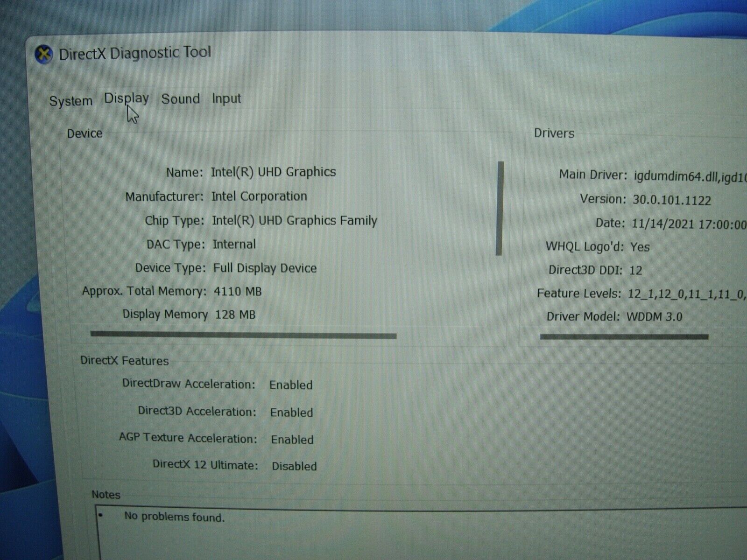Click the Drivers group heading

pos(554,133)
